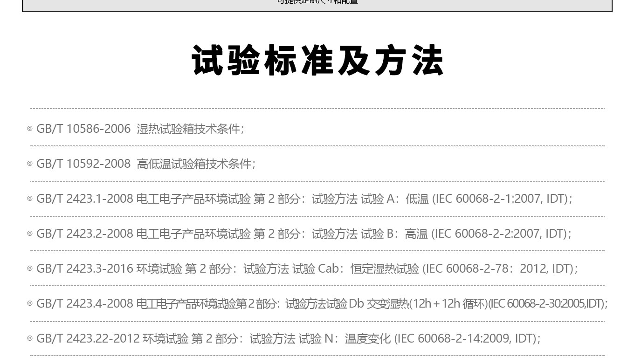The height and width of the screenshot is (364, 634).
Task: Click the bullet icon beside GB/T 10586-2006
Action: [x=30, y=129]
